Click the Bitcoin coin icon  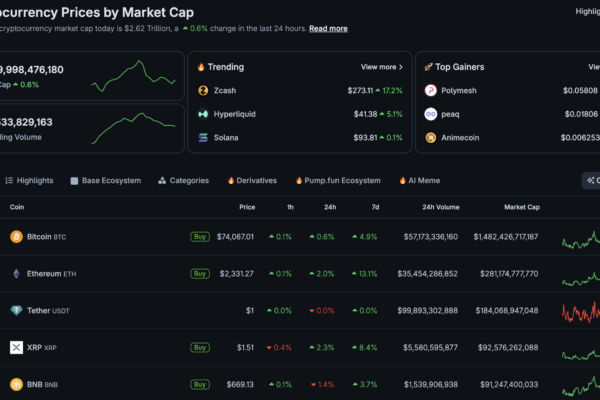(x=16, y=237)
